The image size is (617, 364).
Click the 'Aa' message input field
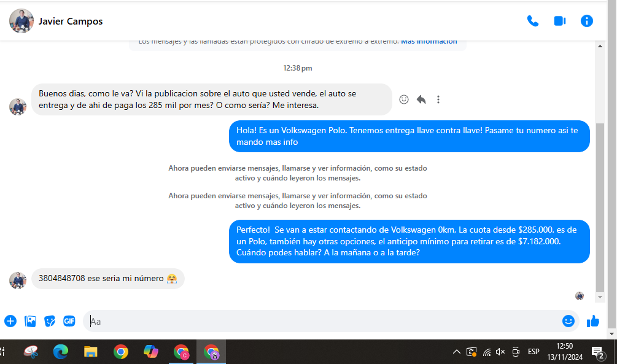click(319, 321)
